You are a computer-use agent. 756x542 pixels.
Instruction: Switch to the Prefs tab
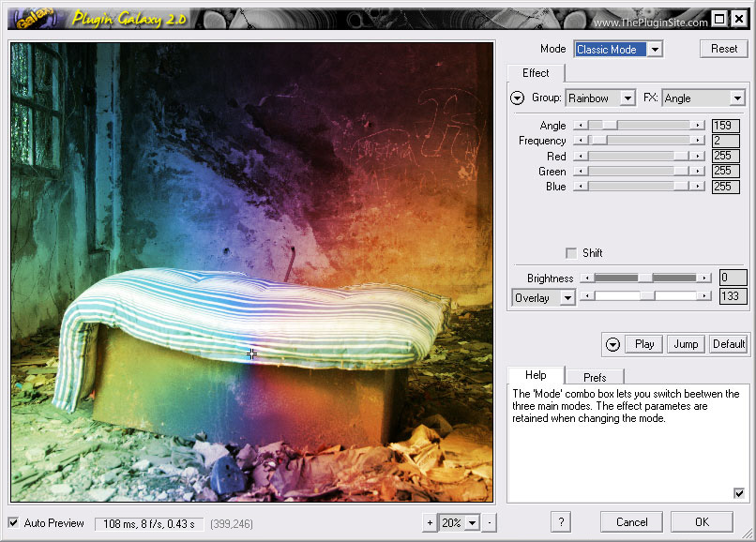pos(595,377)
